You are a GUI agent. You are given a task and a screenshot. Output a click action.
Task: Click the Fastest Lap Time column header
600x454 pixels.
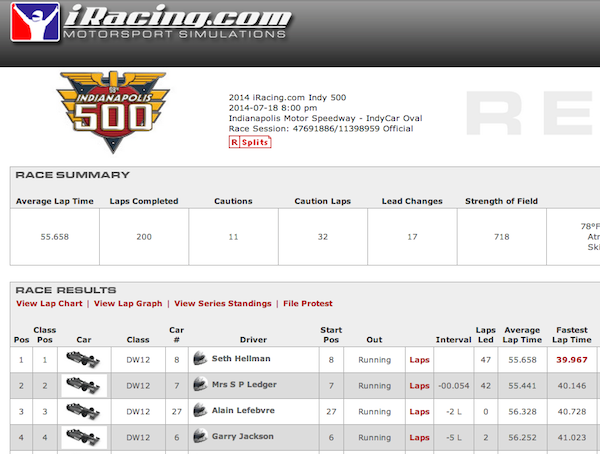[572, 335]
